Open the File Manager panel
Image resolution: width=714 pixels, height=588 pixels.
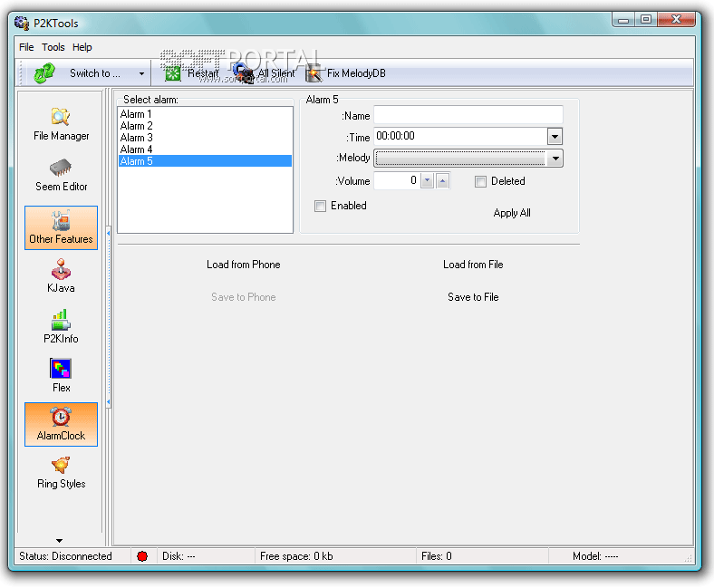[x=61, y=124]
